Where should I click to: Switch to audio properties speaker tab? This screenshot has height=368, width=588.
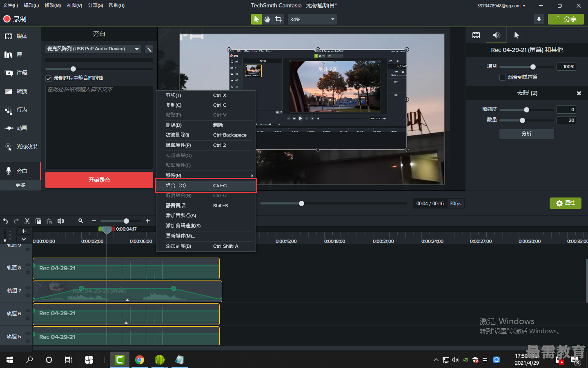[497, 35]
